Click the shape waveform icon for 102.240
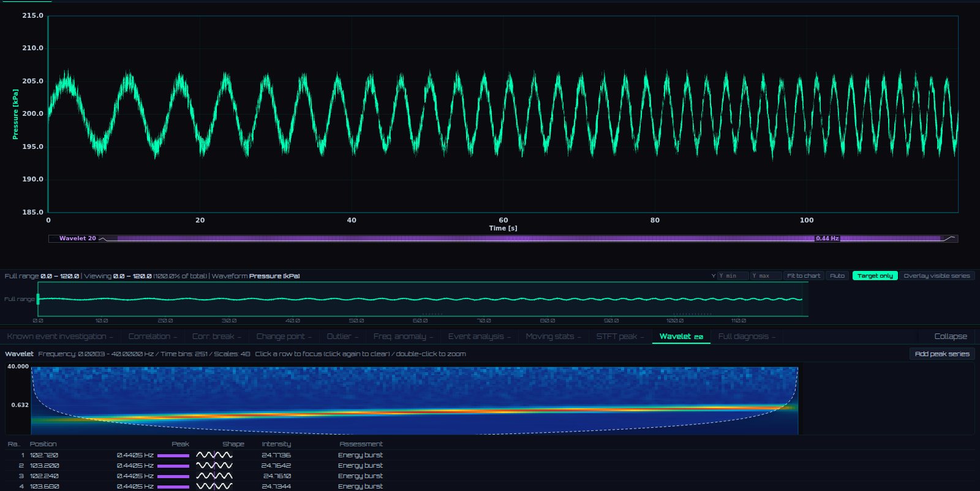The width and height of the screenshot is (980, 491). point(214,476)
